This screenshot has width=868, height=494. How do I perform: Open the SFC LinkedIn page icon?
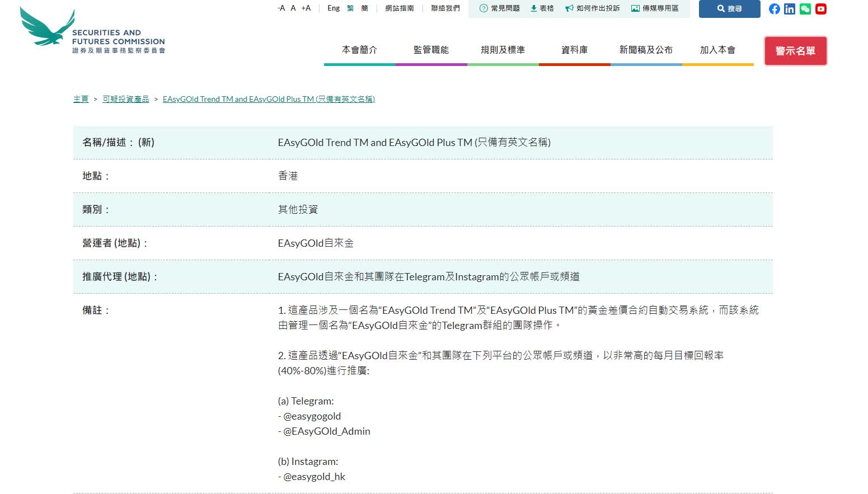[790, 9]
